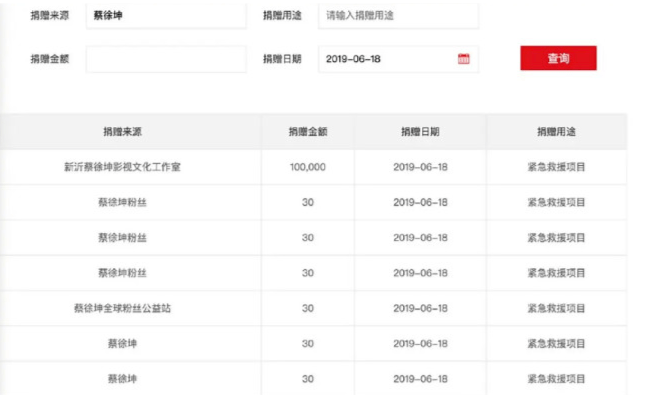Click the red 查询 search button
This screenshot has height=395, width=652.
(558, 58)
